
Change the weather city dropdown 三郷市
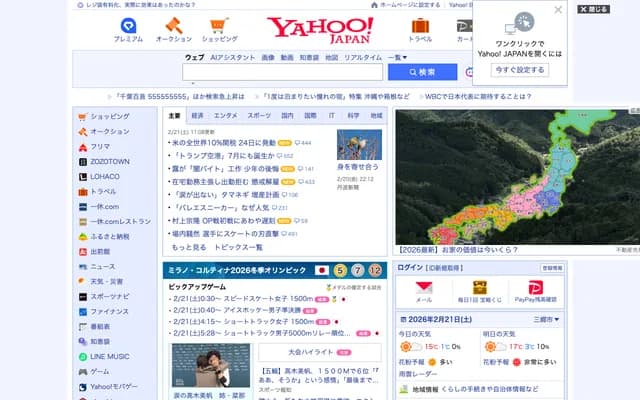point(546,319)
